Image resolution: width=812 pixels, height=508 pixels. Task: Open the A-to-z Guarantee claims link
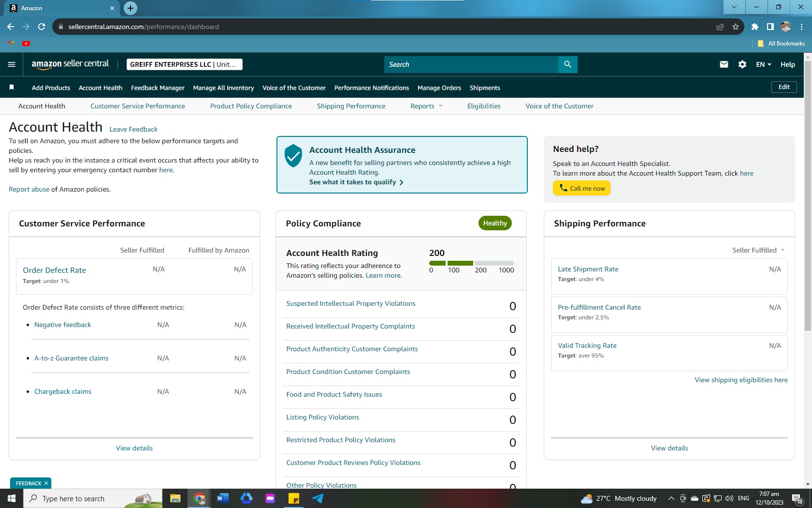(71, 358)
